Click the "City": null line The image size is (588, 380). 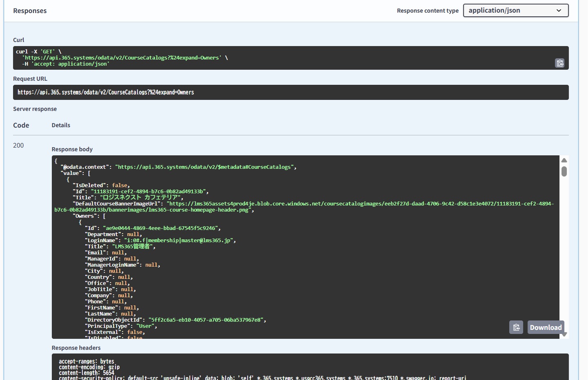(x=104, y=271)
